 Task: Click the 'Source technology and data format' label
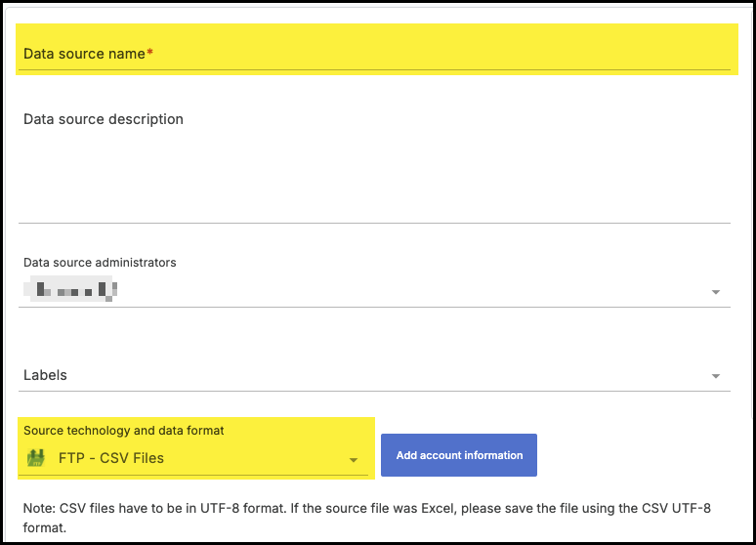coord(123,431)
